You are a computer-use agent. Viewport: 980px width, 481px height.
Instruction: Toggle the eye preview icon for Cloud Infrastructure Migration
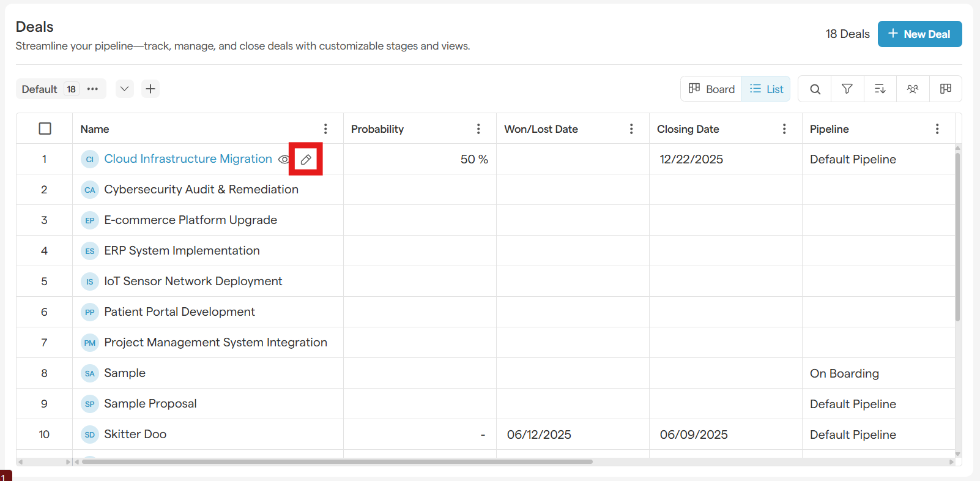[x=284, y=159]
